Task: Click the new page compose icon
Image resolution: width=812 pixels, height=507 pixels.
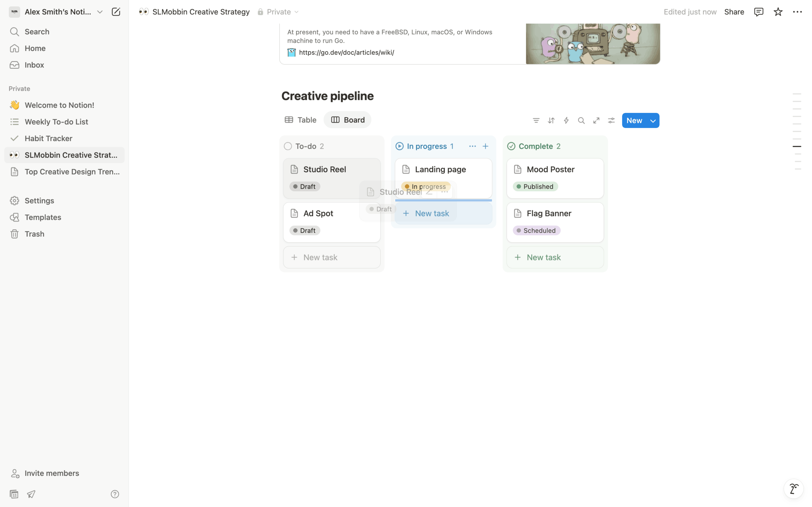Action: (116, 12)
